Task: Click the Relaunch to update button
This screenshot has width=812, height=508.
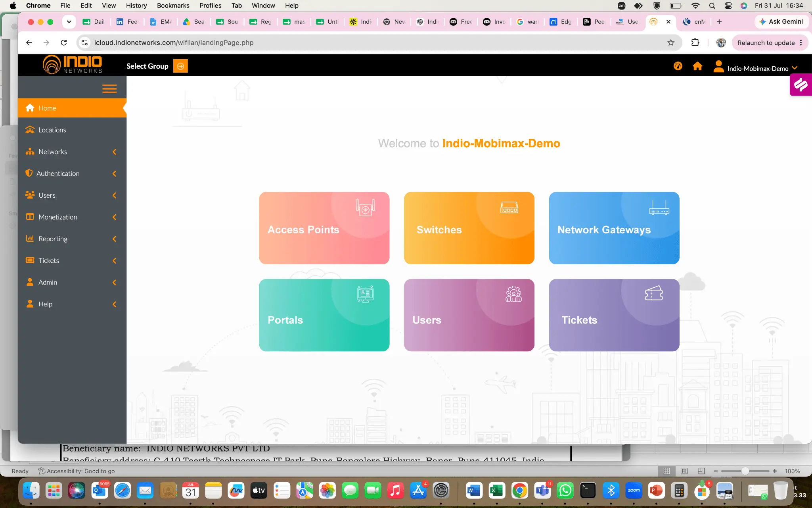Action: [769, 42]
